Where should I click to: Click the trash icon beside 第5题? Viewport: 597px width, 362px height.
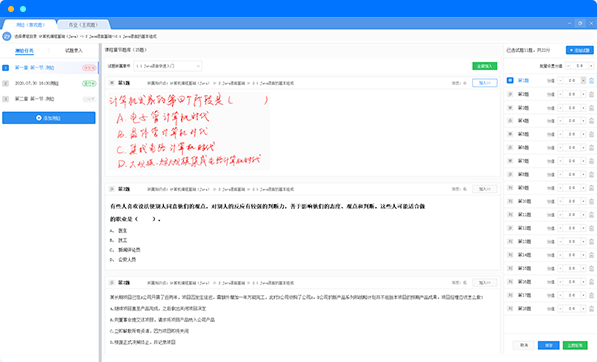(x=591, y=134)
